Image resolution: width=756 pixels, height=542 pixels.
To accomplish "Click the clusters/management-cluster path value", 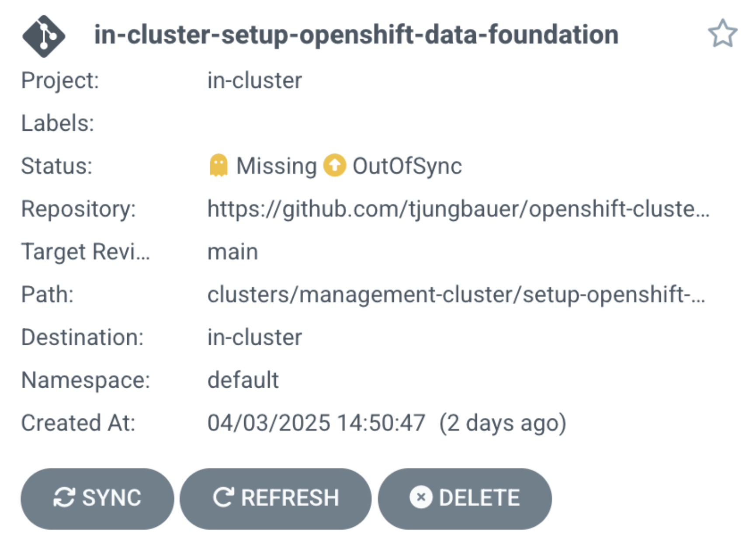I will click(456, 294).
